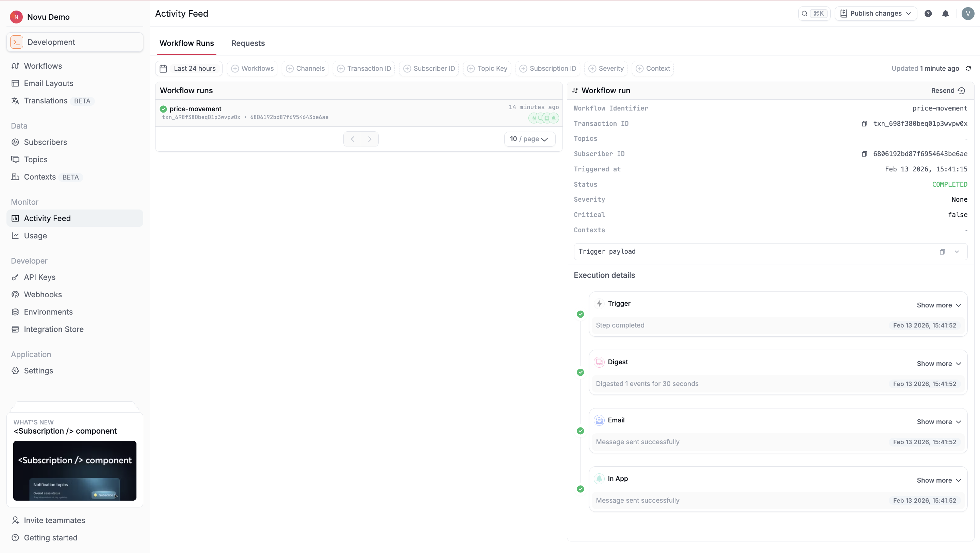This screenshot has height=553, width=980.
Task: Switch to the Requests tab
Action: click(x=248, y=43)
